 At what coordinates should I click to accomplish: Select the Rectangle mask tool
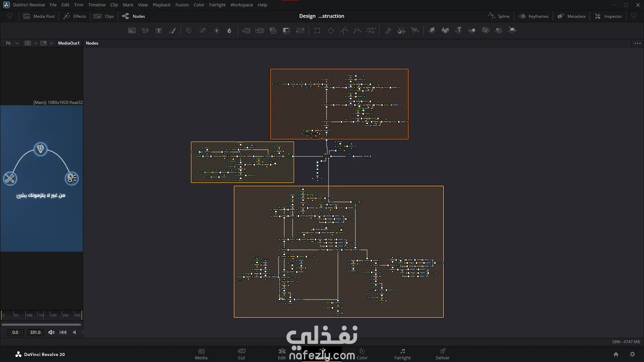tap(317, 31)
